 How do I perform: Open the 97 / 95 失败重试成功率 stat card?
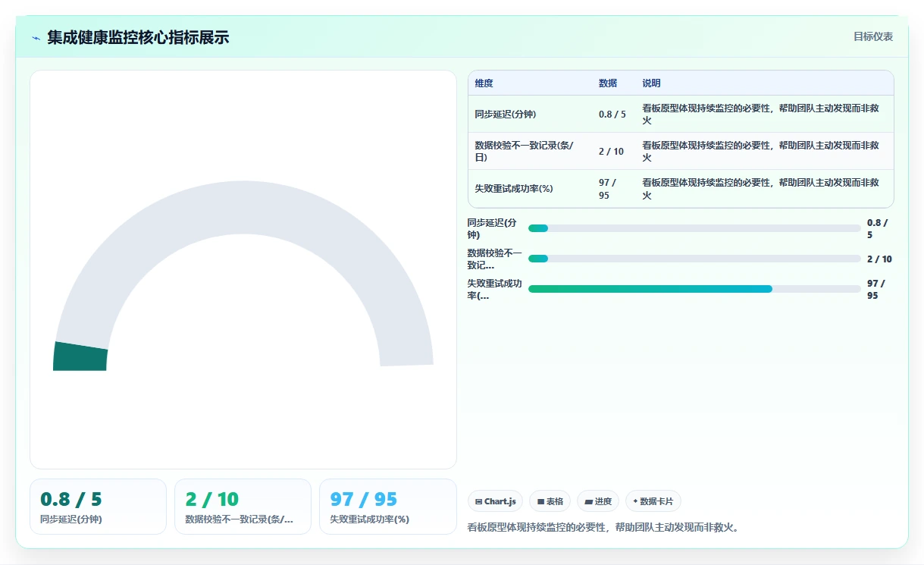[x=387, y=507]
